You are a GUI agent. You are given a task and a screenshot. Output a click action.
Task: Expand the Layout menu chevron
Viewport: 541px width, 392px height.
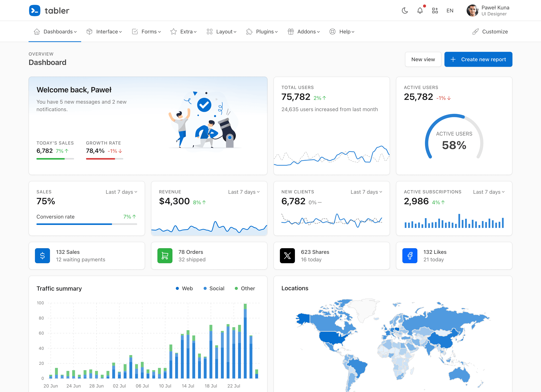(x=235, y=32)
